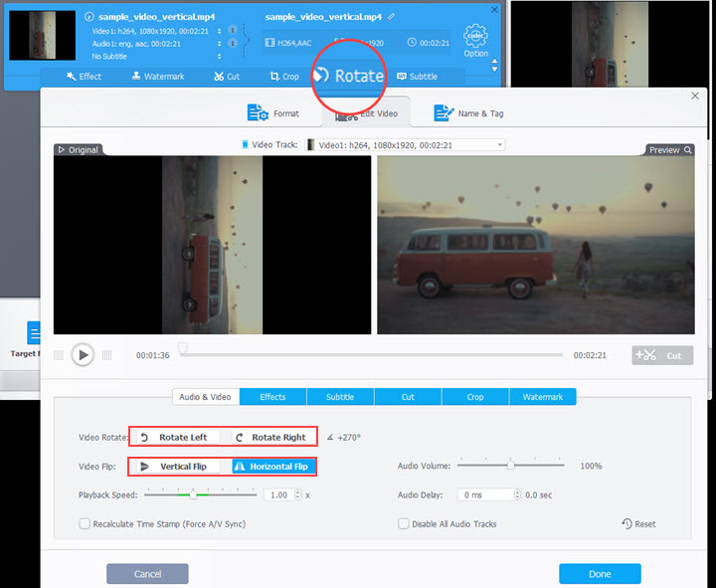716x588 pixels.
Task: Select the blue Subtitle sub-tab
Action: pyautogui.click(x=340, y=397)
